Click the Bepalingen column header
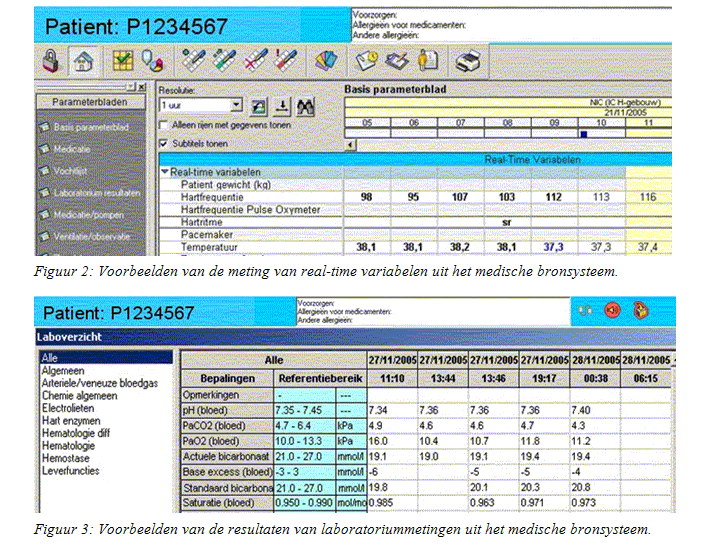 pos(228,378)
